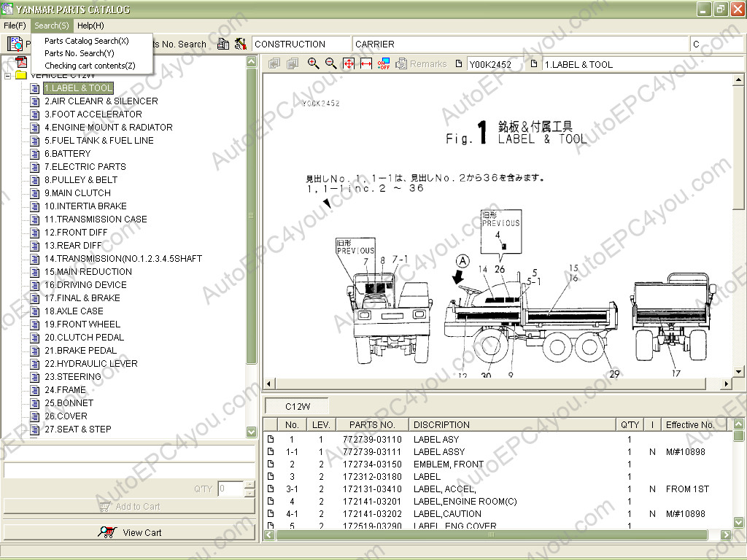Image resolution: width=747 pixels, height=560 pixels.
Task: Click the document icon left of 772739-03110
Action: 271,439
